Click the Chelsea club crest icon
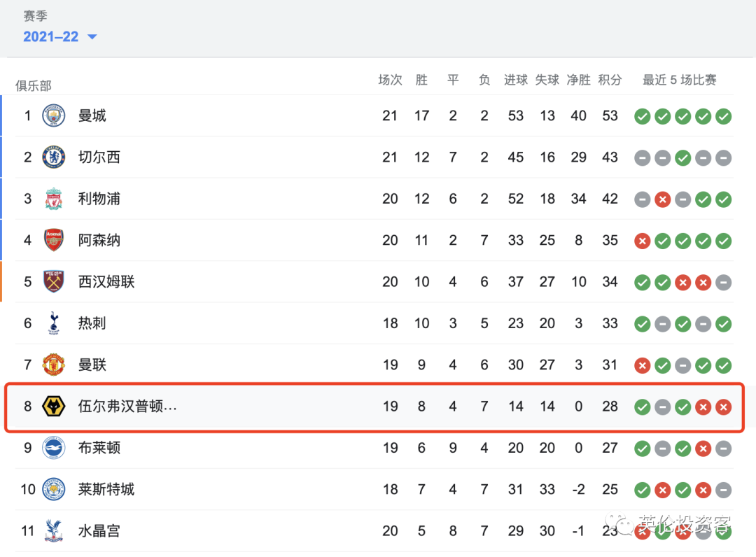This screenshot has width=756, height=557. 54,157
